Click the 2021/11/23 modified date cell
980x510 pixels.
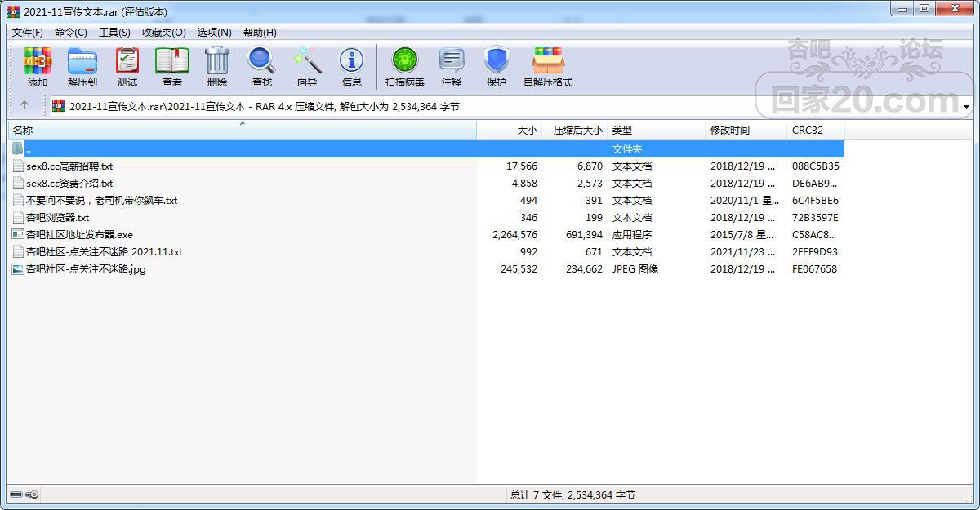[743, 251]
